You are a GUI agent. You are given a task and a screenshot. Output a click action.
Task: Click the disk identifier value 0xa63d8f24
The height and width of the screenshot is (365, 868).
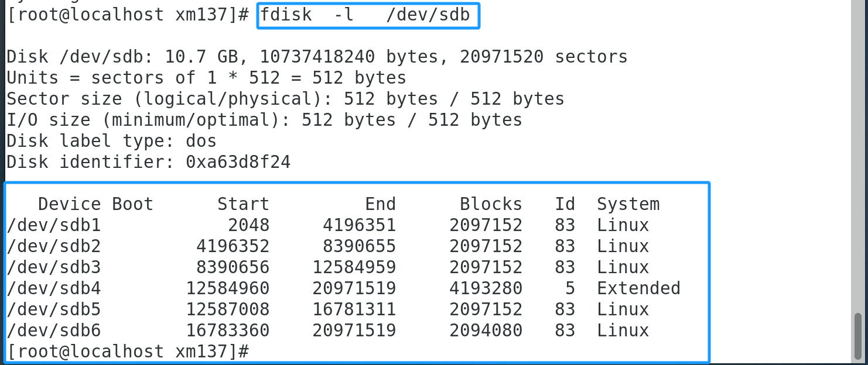tap(238, 162)
